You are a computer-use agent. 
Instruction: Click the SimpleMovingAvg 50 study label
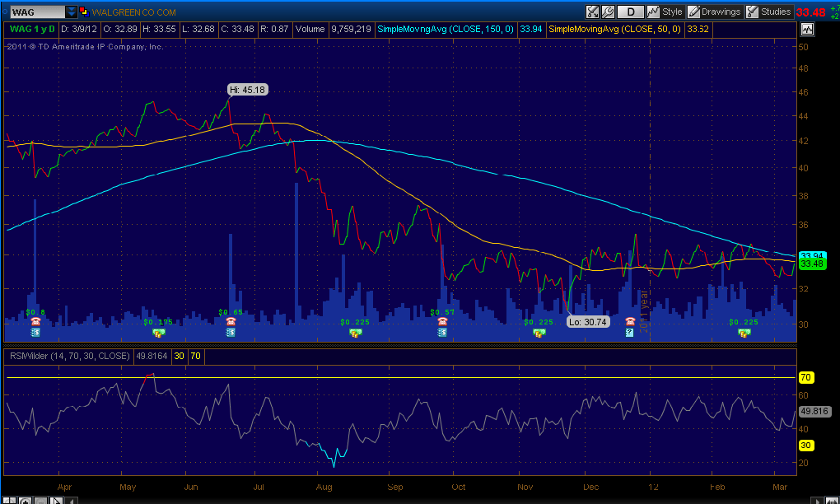click(x=614, y=29)
